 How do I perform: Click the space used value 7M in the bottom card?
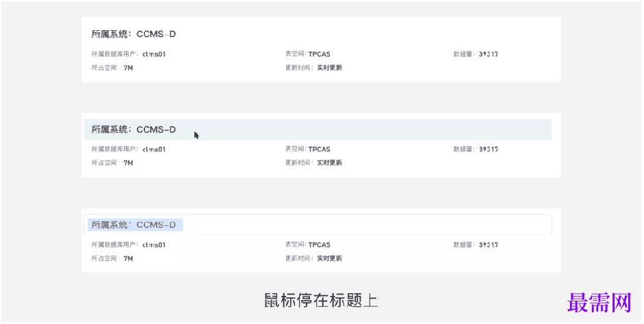[x=128, y=259]
